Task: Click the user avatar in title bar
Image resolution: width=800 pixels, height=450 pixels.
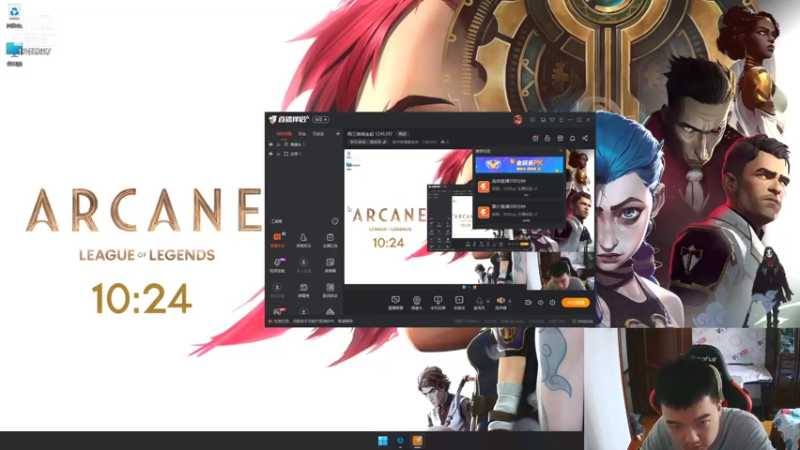Action: tap(518, 119)
